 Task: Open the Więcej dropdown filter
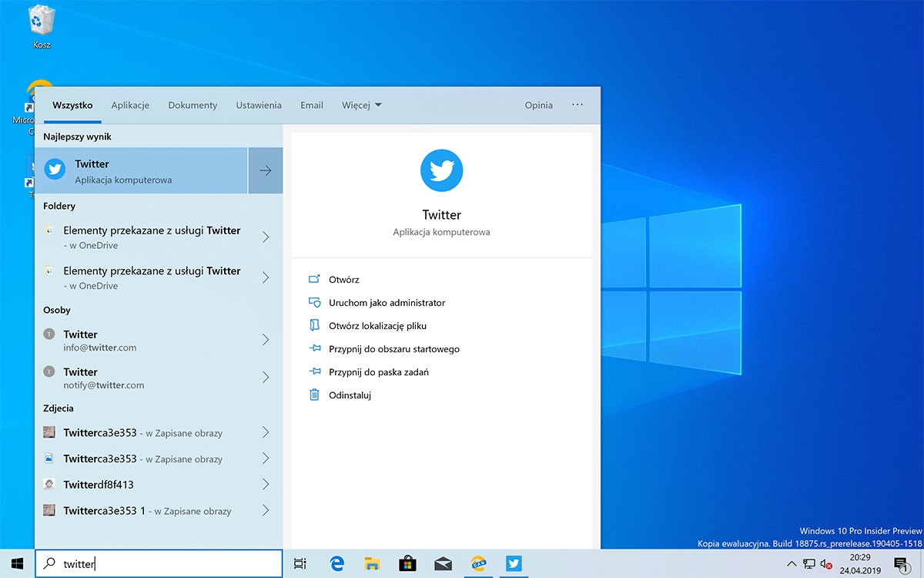[362, 106]
